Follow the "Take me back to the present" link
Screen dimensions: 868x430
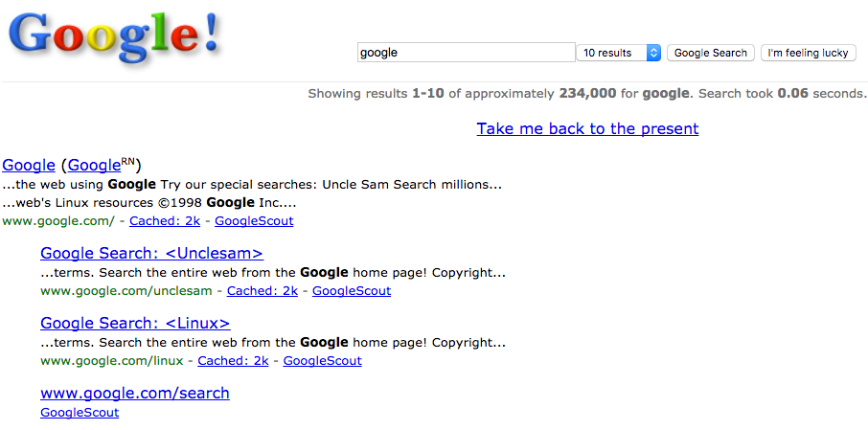coord(587,128)
